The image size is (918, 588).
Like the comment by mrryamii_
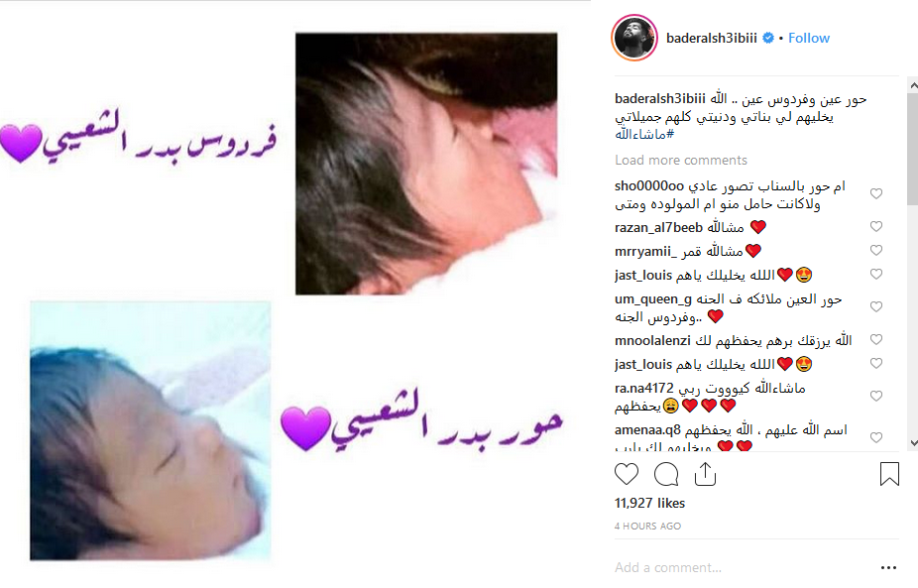[875, 251]
